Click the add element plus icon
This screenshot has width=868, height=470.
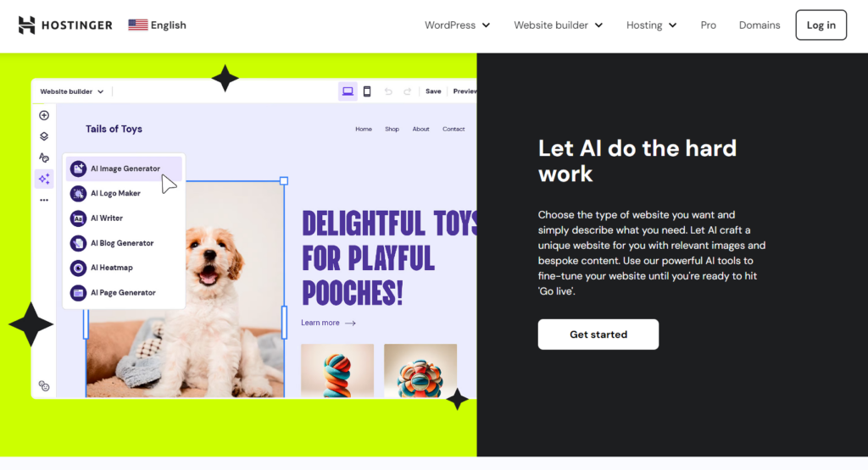(44, 115)
